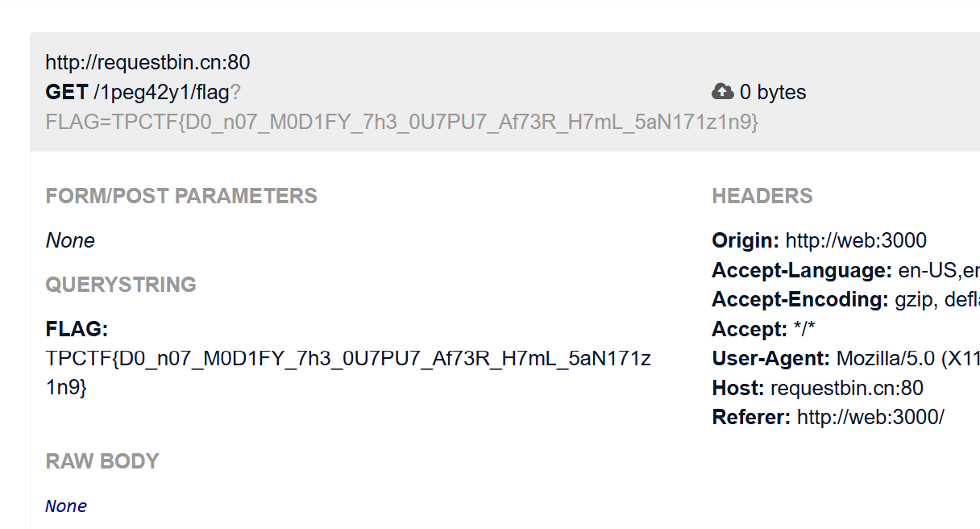Click the http://requestbin.cn:80 URL text
This screenshot has width=980, height=529.
pyautogui.click(x=147, y=62)
